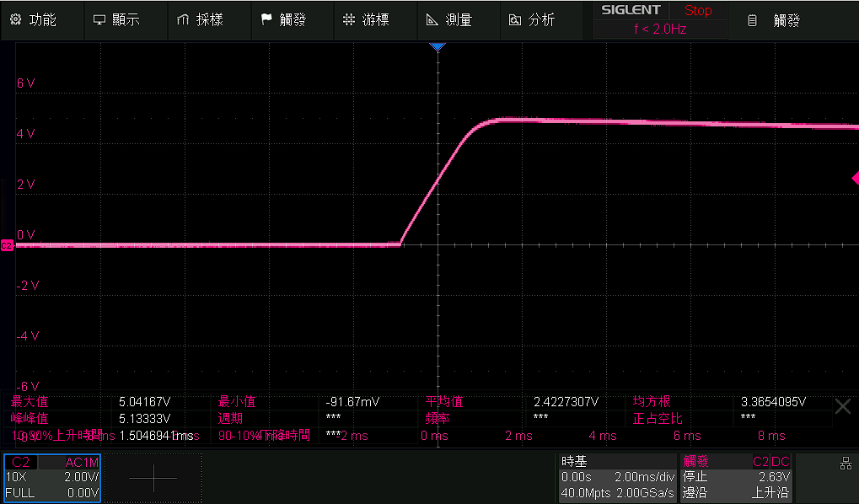Click the 2.00V/ vertical scale value
Screen dimensions: 859x504
point(82,477)
